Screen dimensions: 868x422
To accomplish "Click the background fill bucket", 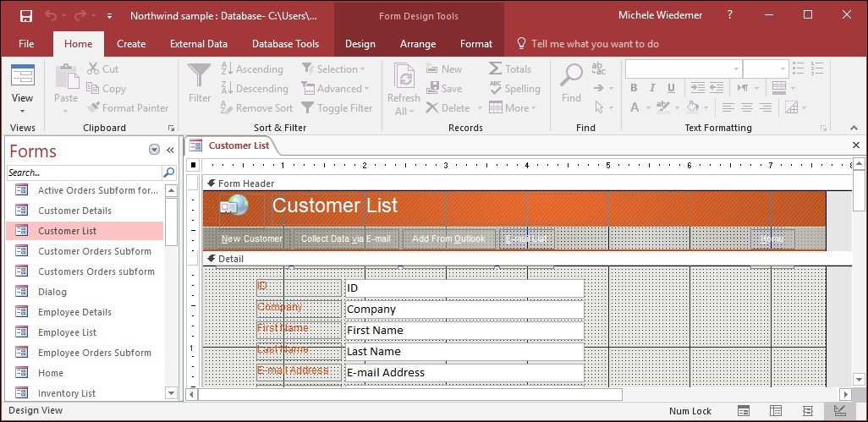I will point(692,107).
